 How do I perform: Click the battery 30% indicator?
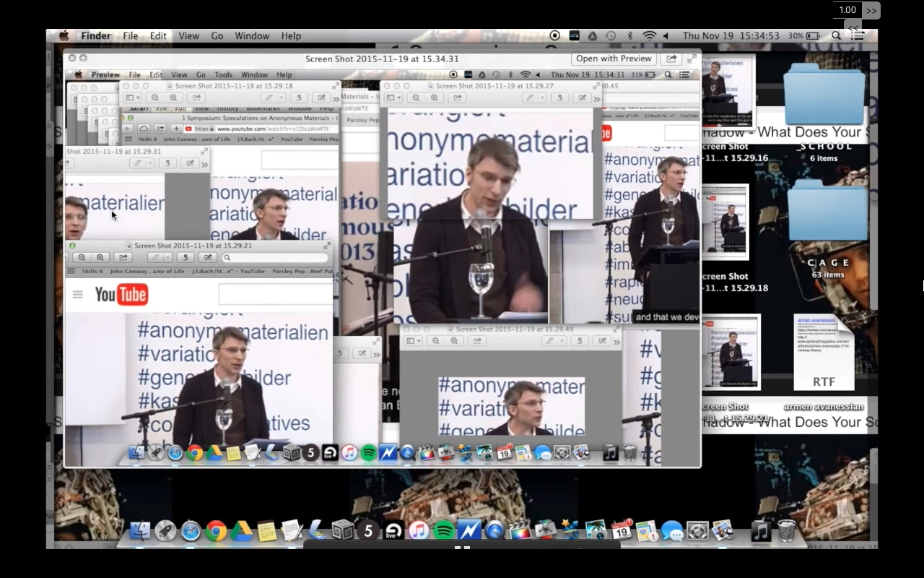(806, 35)
